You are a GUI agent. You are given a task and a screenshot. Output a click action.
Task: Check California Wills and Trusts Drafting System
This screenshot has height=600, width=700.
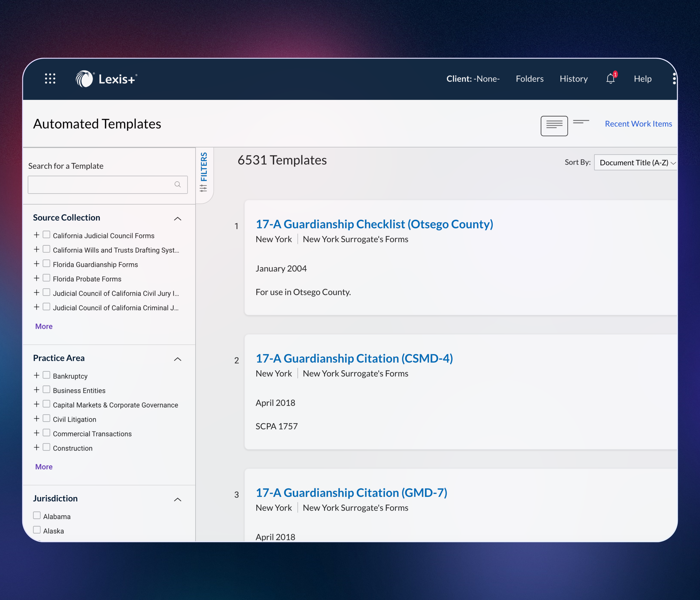[x=47, y=249]
